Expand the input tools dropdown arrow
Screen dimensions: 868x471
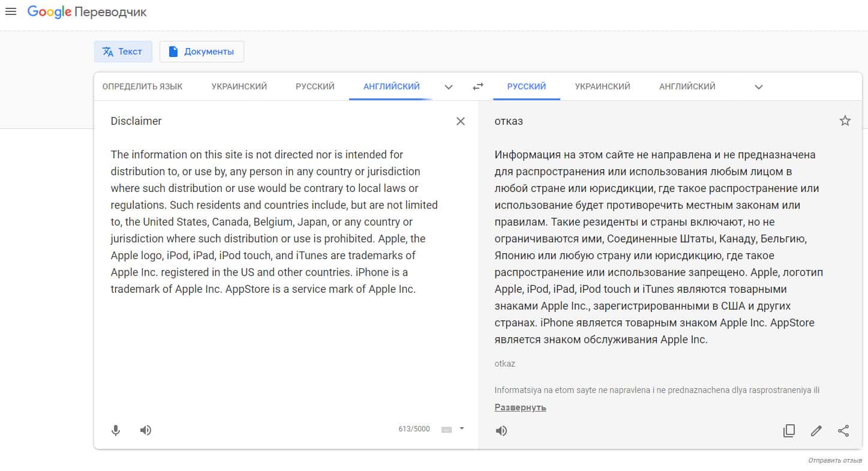click(x=462, y=428)
